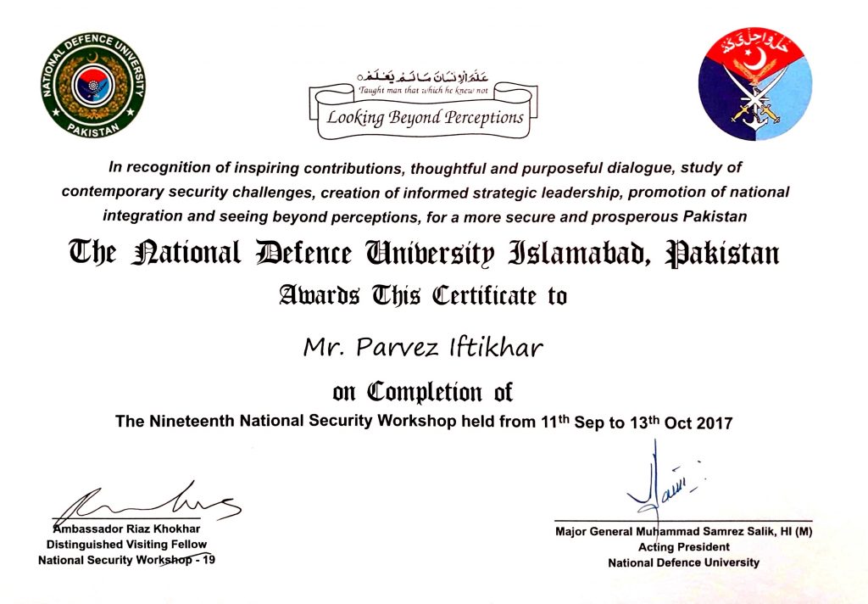This screenshot has width=868, height=604.
Task: Click the line starting 'In recognition of inspiring contributions'
Action: [x=426, y=167]
